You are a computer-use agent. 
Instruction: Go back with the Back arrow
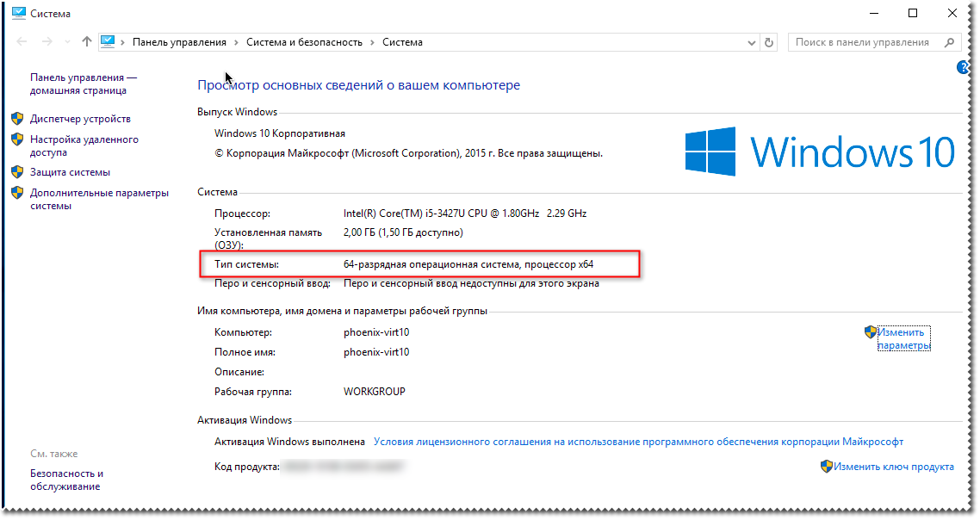22,42
